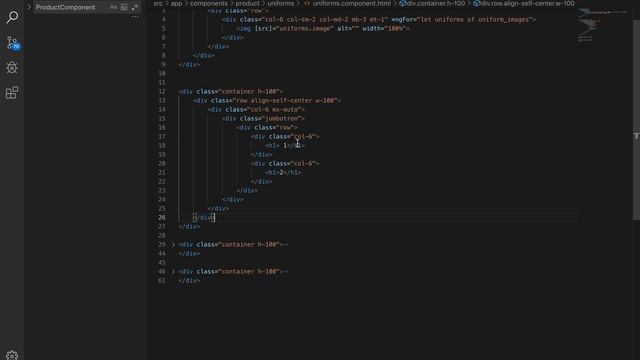This screenshot has height=360, width=640.
Task: Select the 'uniforms' folder breadcrumb segment
Action: (280, 3)
